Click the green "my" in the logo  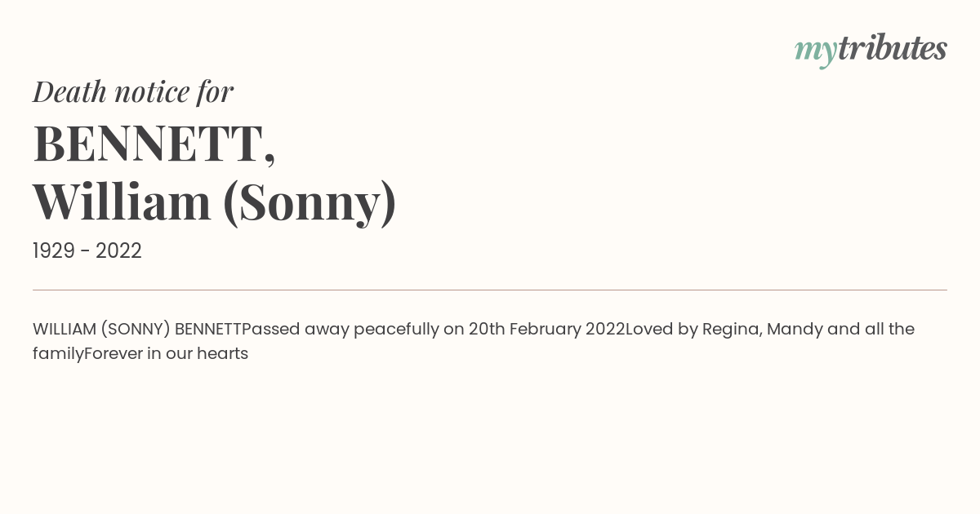pyautogui.click(x=815, y=51)
